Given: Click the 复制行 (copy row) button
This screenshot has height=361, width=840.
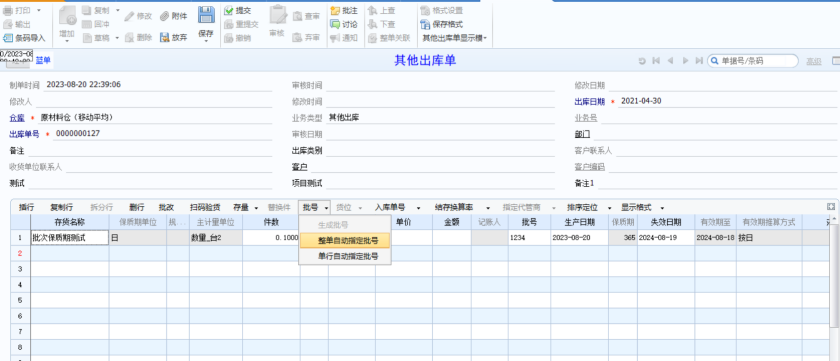Looking at the screenshot, I should pos(62,207).
